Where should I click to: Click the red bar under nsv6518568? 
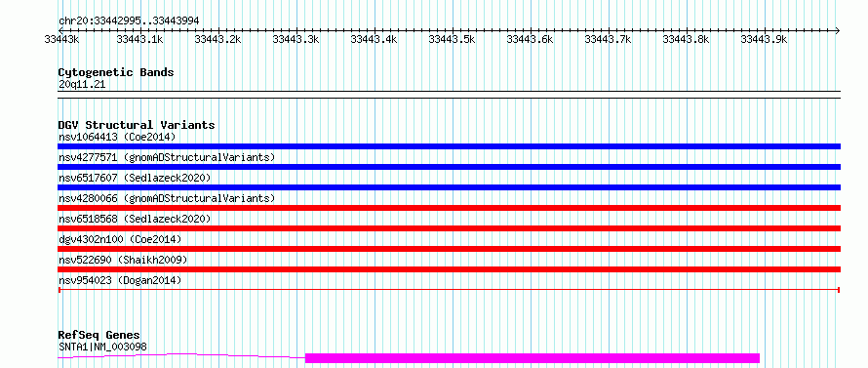tap(449, 228)
